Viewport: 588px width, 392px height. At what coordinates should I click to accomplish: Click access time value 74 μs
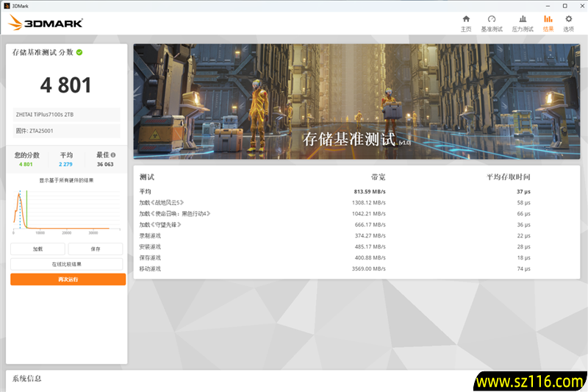[x=524, y=269]
